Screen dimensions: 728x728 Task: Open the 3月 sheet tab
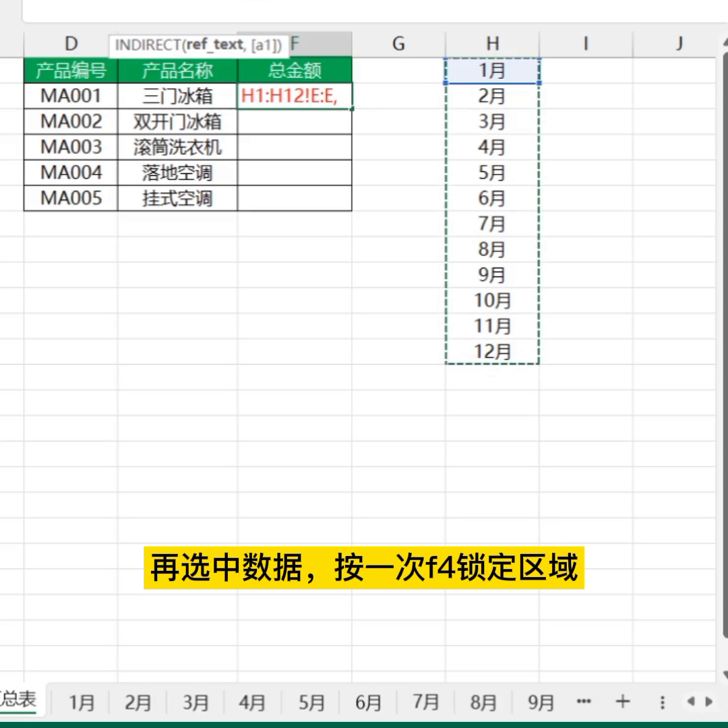[195, 702]
